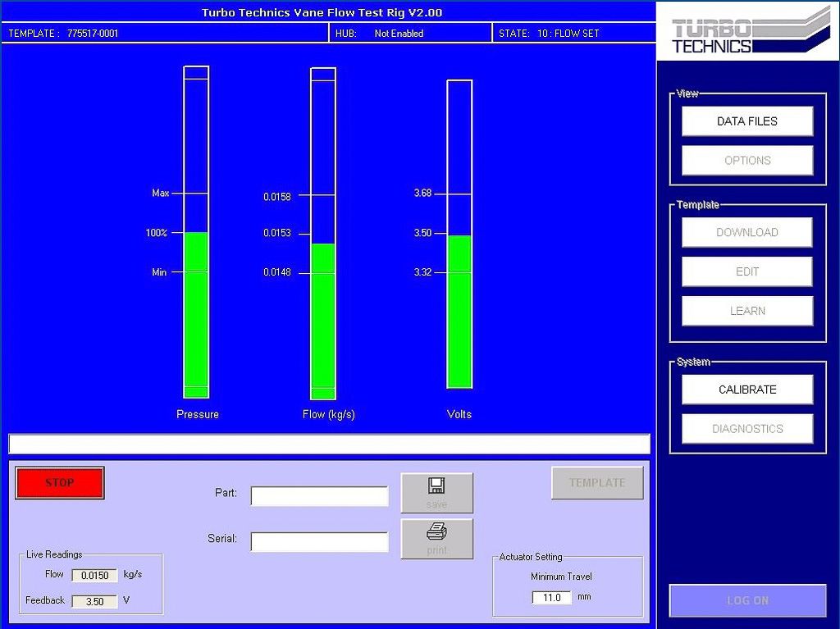Image resolution: width=840 pixels, height=629 pixels.
Task: Click the Pressure bar gauge
Action: pyautogui.click(x=196, y=232)
